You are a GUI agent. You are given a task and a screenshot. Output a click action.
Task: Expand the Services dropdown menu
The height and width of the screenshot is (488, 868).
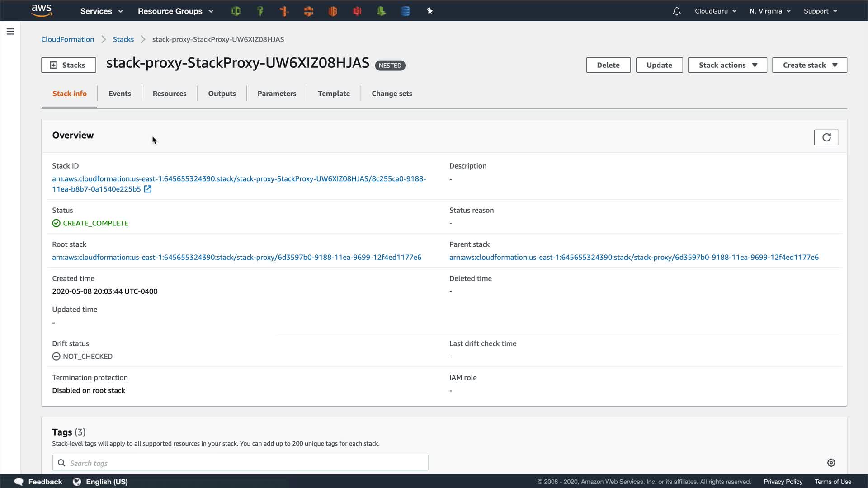click(101, 11)
